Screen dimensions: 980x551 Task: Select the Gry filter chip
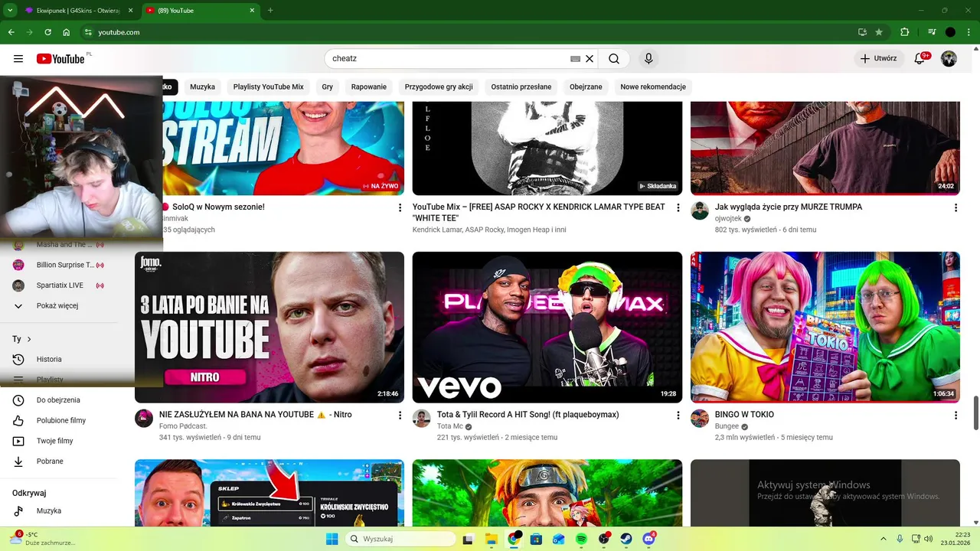click(327, 86)
